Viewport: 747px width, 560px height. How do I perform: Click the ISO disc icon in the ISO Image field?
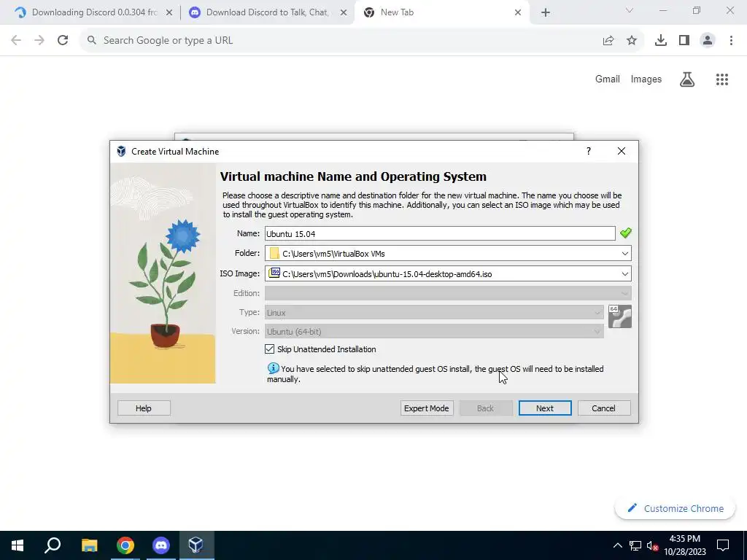[x=274, y=273]
